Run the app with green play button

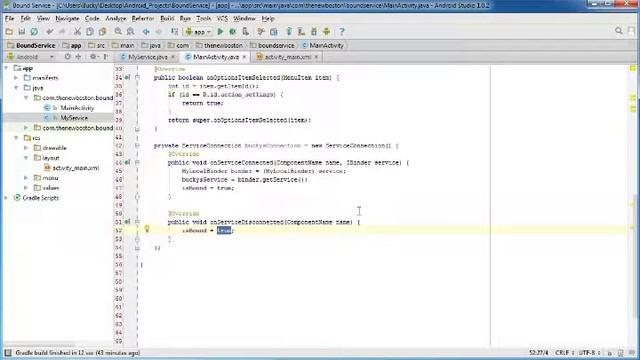coord(220,31)
